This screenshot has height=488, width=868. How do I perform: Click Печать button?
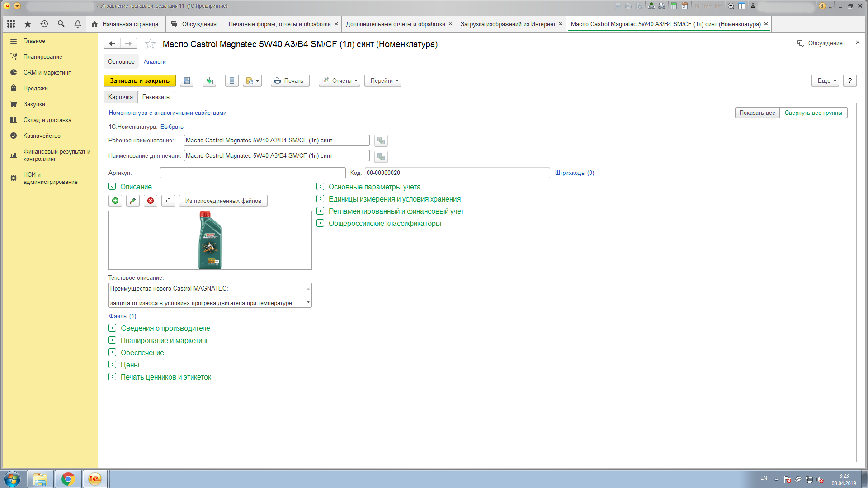pyautogui.click(x=290, y=80)
